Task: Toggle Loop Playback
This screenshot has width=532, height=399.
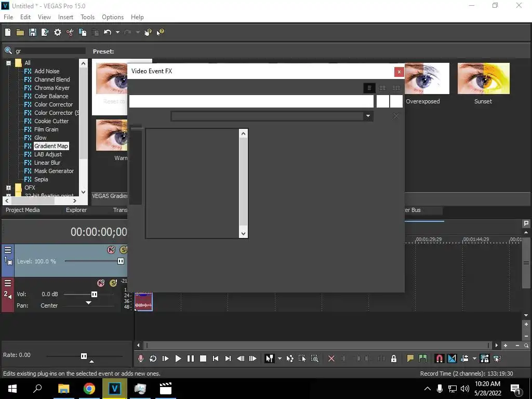Action: (153, 358)
